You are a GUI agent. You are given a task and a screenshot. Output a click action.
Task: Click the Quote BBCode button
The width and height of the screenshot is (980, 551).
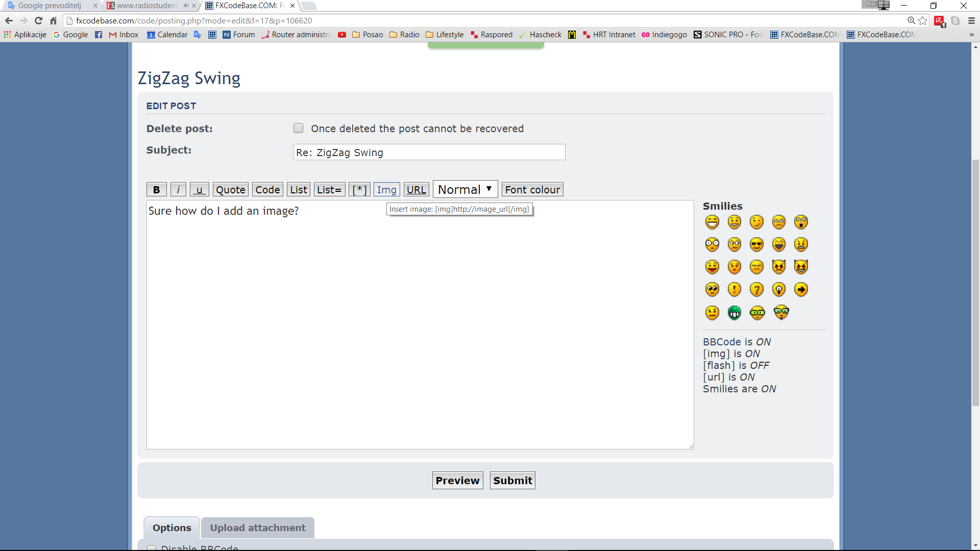pos(231,190)
